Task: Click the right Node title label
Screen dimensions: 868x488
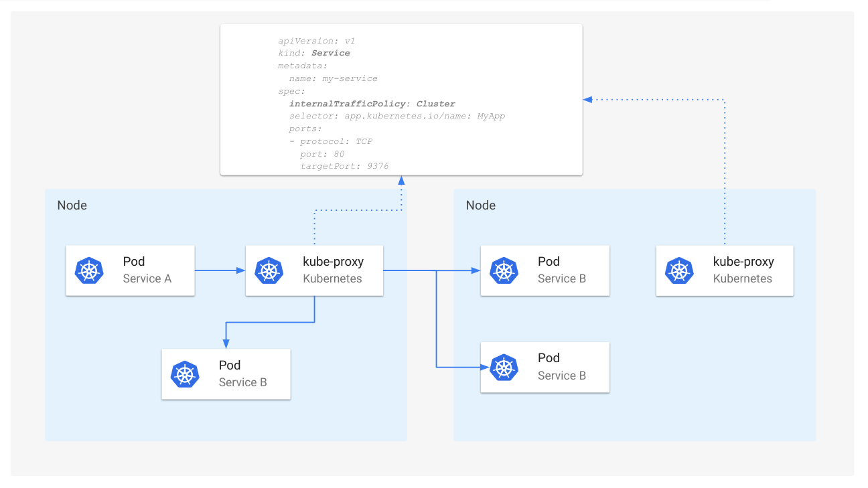Action: coord(480,205)
